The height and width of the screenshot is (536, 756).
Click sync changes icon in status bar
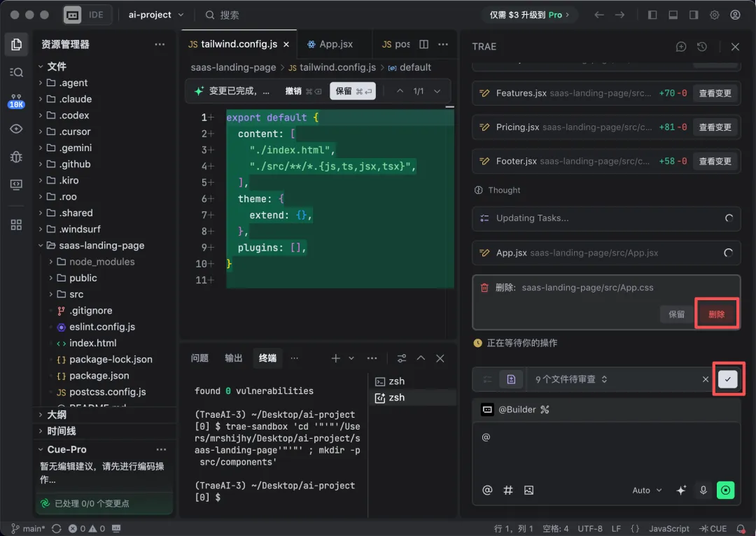coord(57,529)
